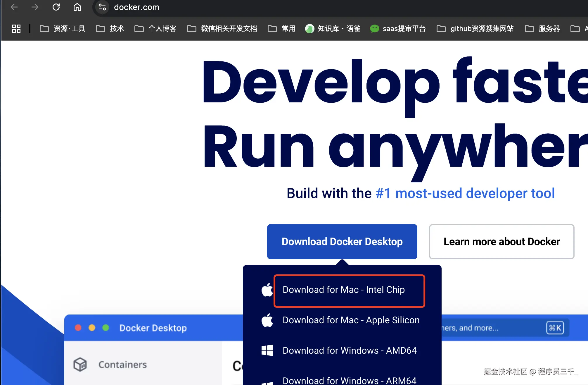Image resolution: width=588 pixels, height=385 pixels.
Task: Choose Download for Windows - AMD64
Action: tap(350, 350)
